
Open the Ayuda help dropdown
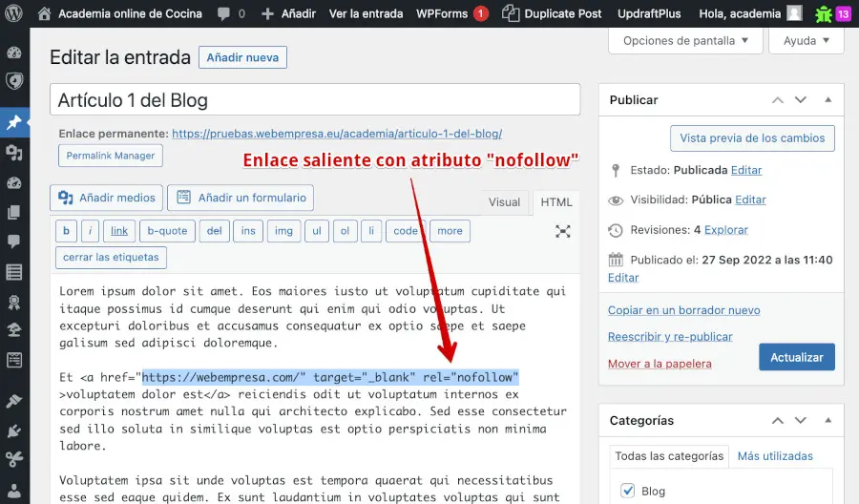[x=807, y=41]
